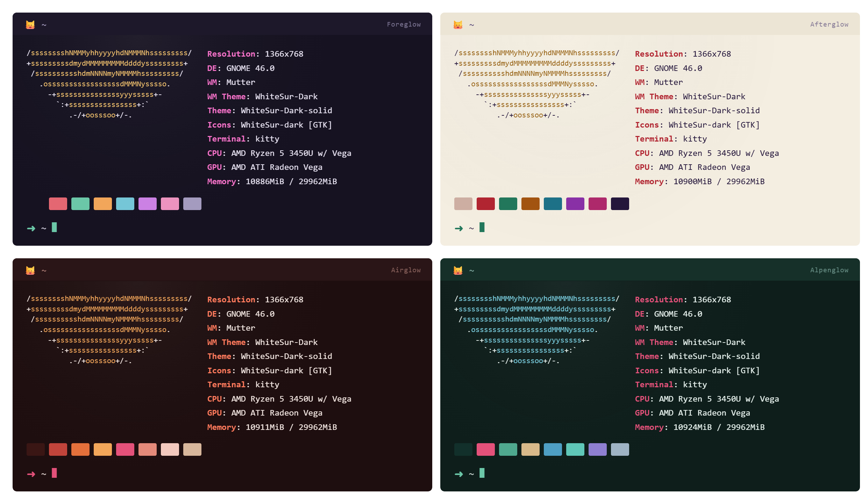Click the cursor block in Alpenglow prompt
This screenshot has height=504, width=868.
point(482,473)
